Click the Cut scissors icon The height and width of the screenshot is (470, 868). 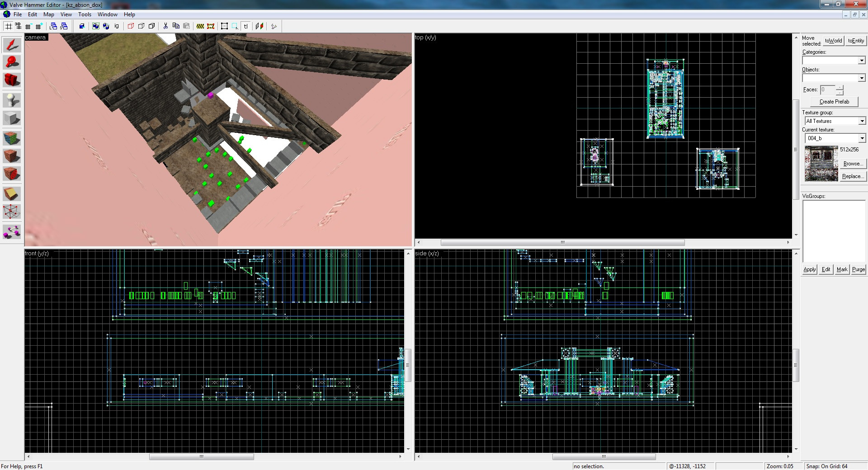coord(165,26)
